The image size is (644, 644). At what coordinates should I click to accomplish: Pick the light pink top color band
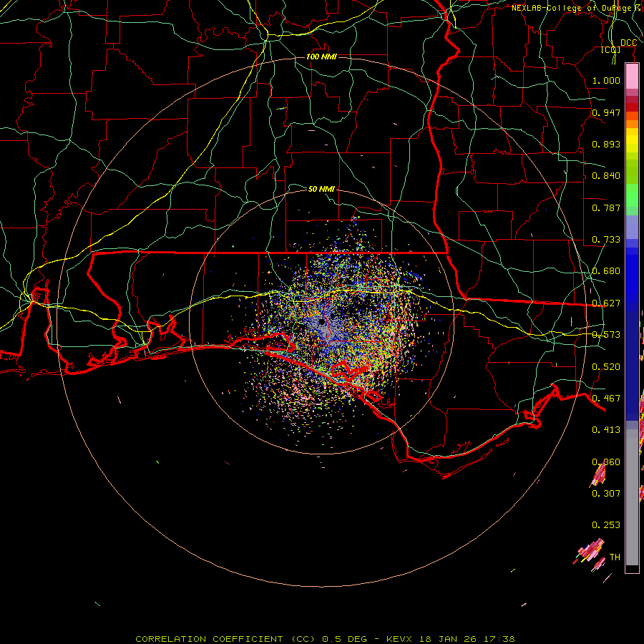point(632,77)
